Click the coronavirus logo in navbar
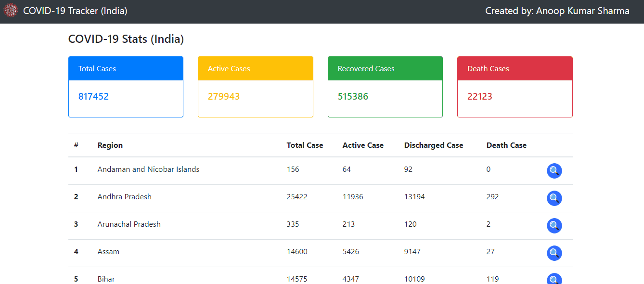The image size is (644, 284). [11, 11]
